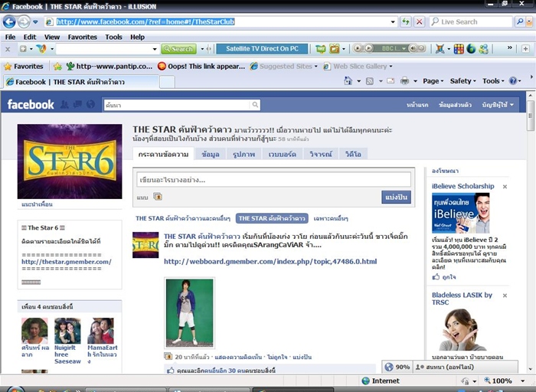Viewport: 536px width, 392px height.
Task: Open Satellite TV Direct On PC button
Action: (262, 48)
